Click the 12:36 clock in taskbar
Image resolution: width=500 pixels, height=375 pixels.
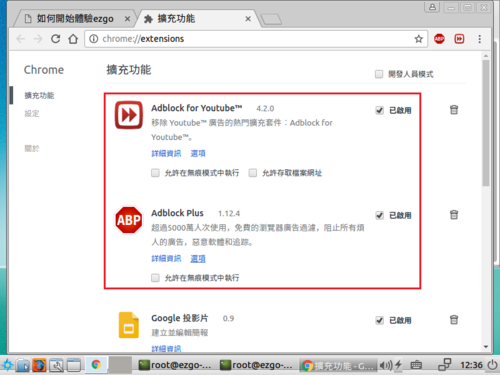(x=471, y=365)
